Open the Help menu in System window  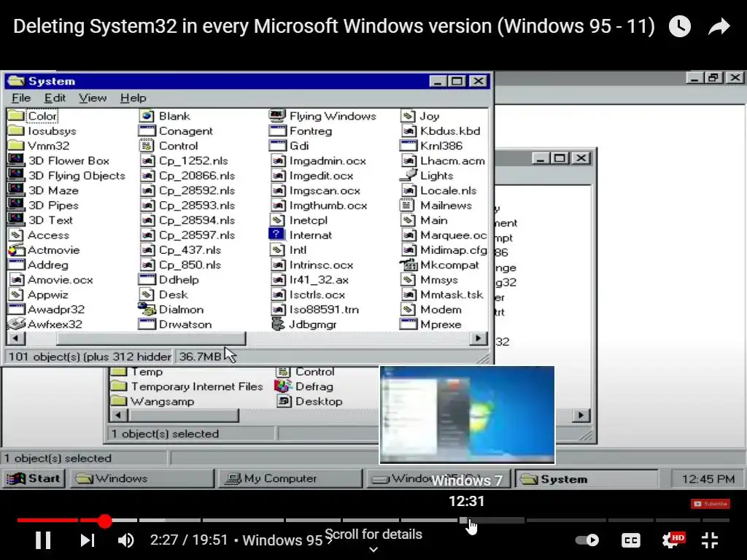click(x=133, y=98)
